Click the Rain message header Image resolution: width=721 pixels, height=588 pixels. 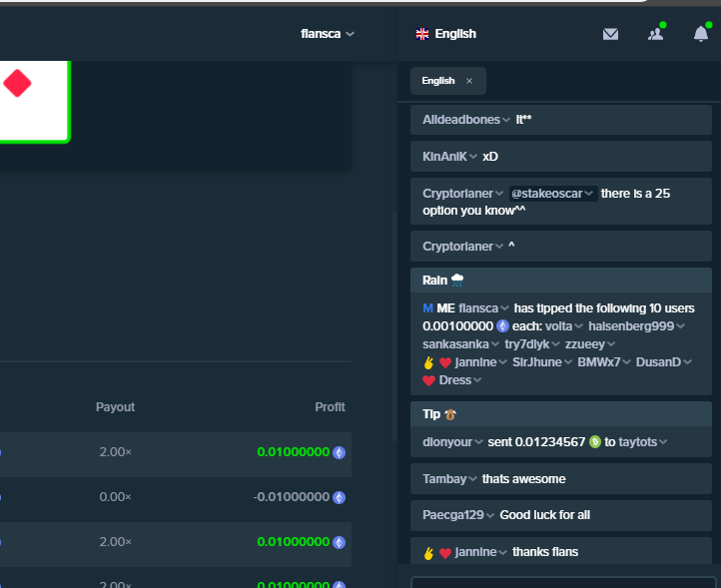561,280
